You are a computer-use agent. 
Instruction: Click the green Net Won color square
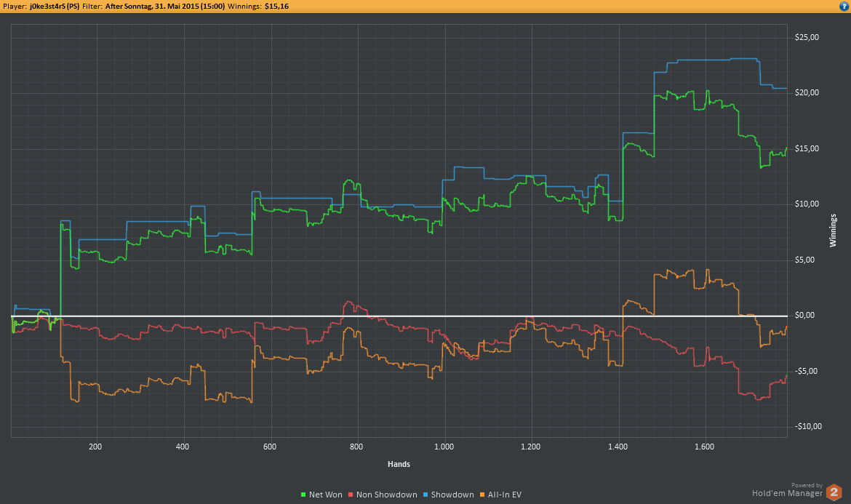tap(303, 495)
